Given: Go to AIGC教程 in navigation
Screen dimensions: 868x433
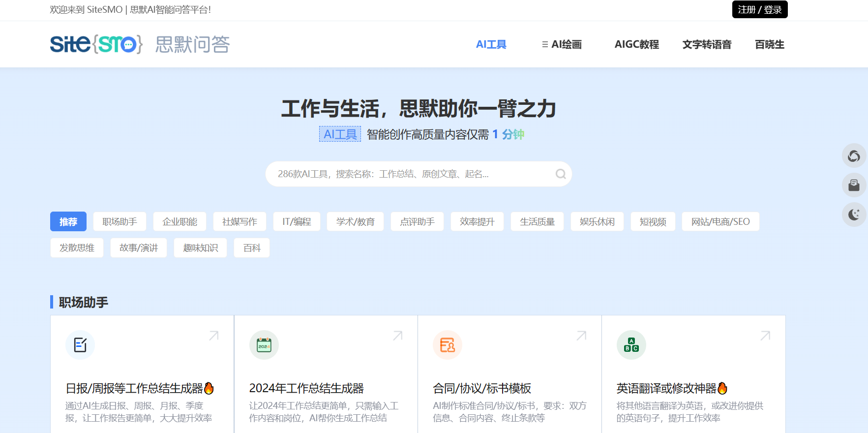Looking at the screenshot, I should coord(636,44).
